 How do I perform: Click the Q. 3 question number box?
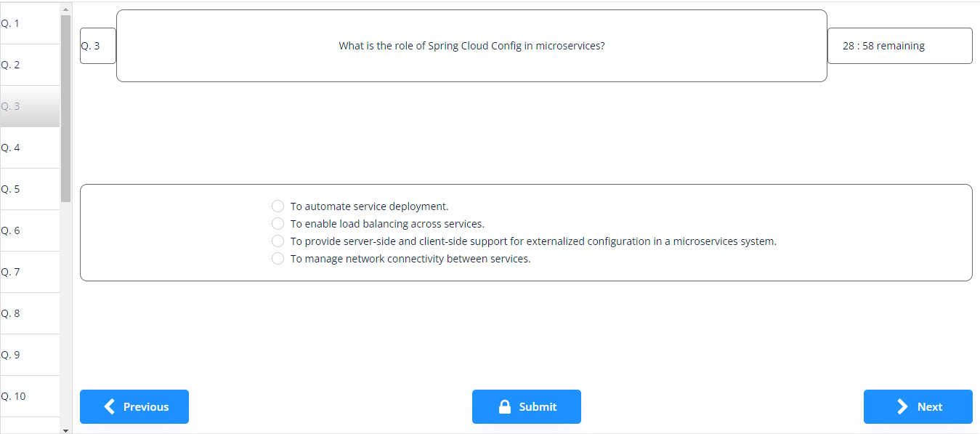coord(97,46)
